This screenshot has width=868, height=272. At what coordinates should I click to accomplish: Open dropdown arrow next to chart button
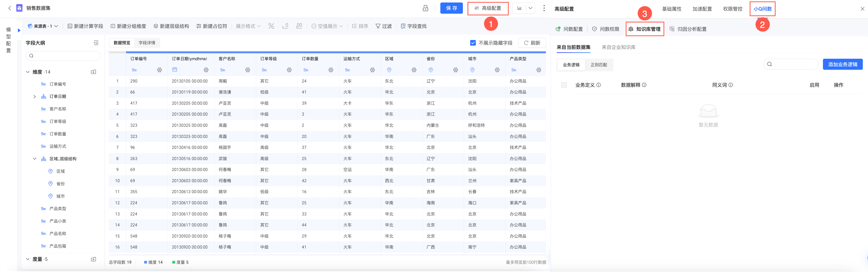530,8
